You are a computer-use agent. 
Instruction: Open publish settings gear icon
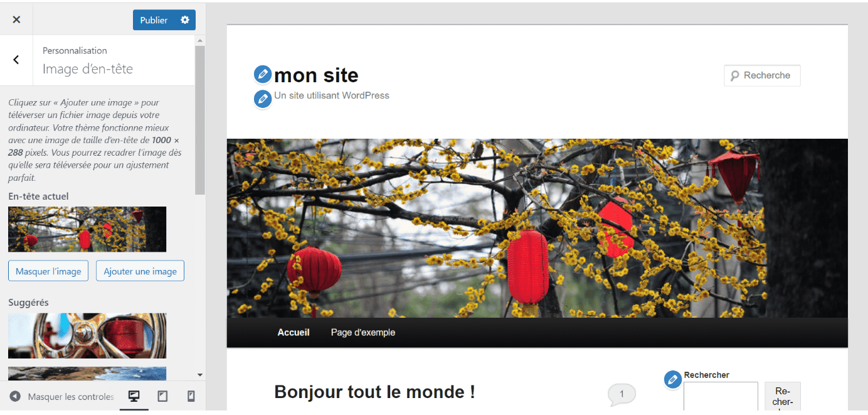(x=185, y=20)
